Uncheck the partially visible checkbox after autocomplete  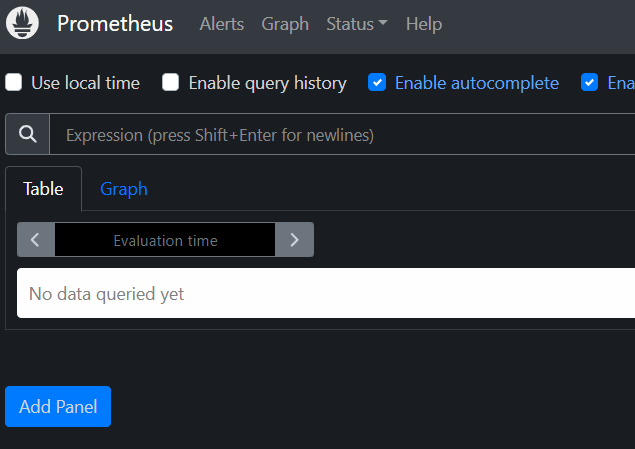coord(590,83)
